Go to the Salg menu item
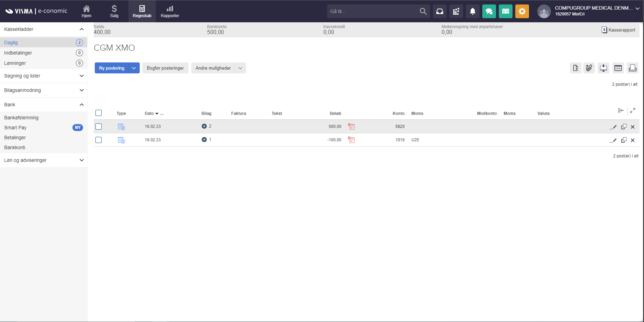 [114, 11]
